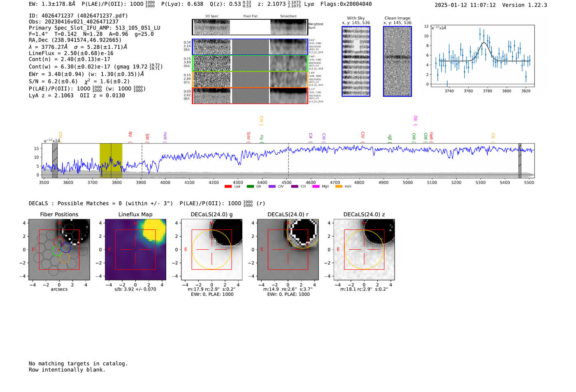The height and width of the screenshot is (392, 576).
Task: Click the yellow aperture circle in DECaLS g
Action: click(211, 250)
